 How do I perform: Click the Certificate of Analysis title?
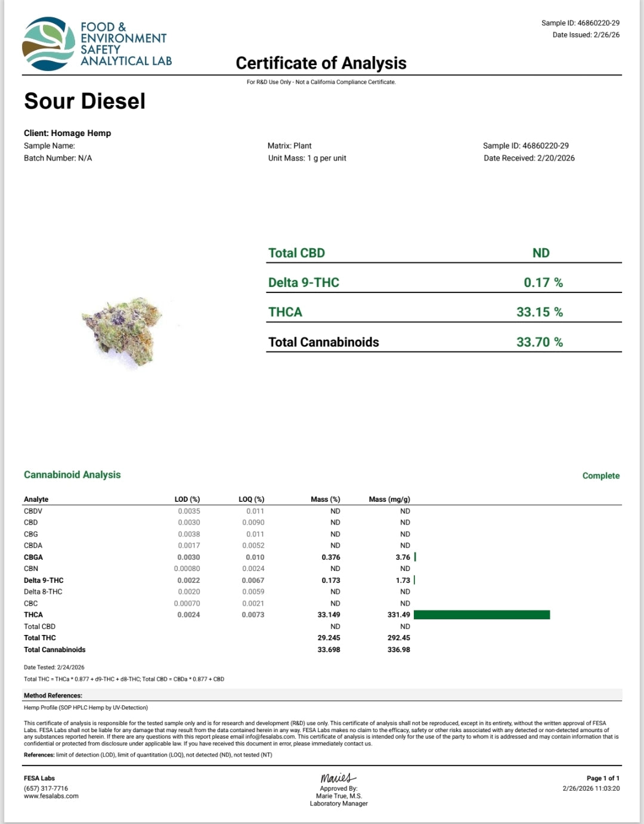click(321, 63)
